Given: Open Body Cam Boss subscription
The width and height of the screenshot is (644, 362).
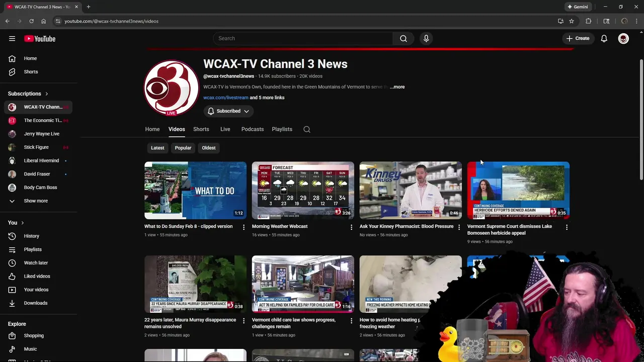Looking at the screenshot, I should (38, 188).
